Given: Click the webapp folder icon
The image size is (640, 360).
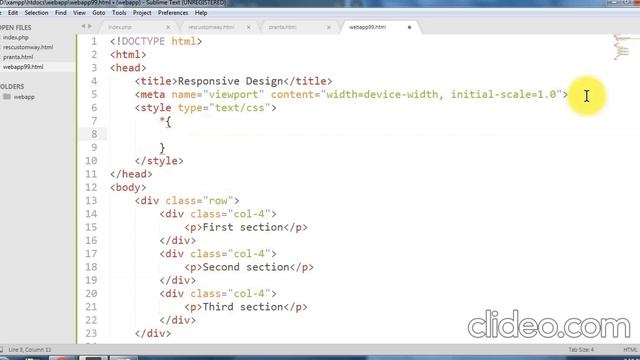Looking at the screenshot, I should tap(7, 97).
